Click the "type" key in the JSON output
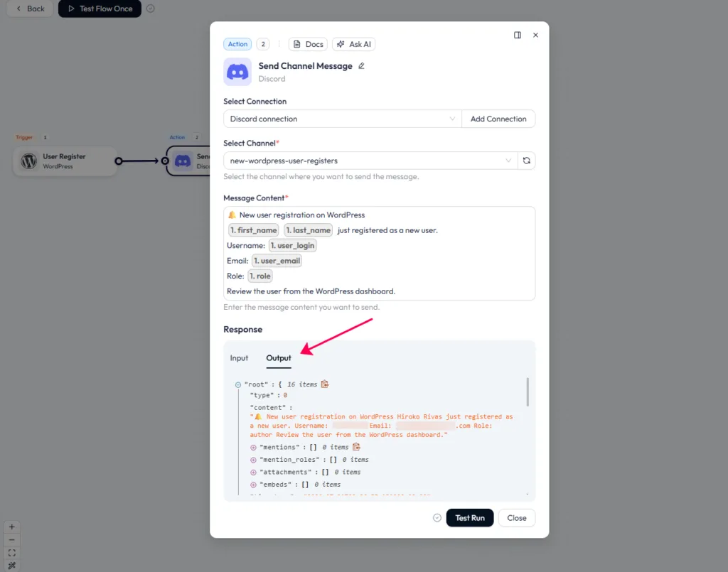Screen dimensions: 728x572 pos(262,395)
